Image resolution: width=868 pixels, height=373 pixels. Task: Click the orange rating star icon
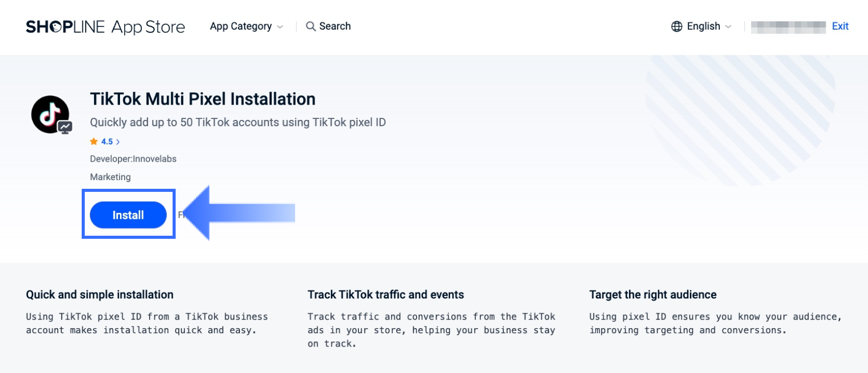pos(94,141)
